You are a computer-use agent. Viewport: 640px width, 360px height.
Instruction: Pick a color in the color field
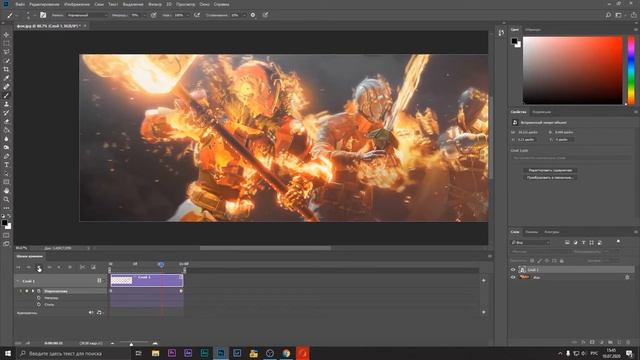point(572,70)
